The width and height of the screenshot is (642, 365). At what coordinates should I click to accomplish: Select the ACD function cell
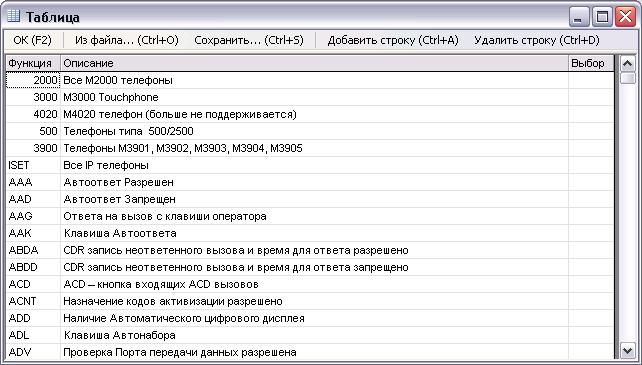click(33, 284)
